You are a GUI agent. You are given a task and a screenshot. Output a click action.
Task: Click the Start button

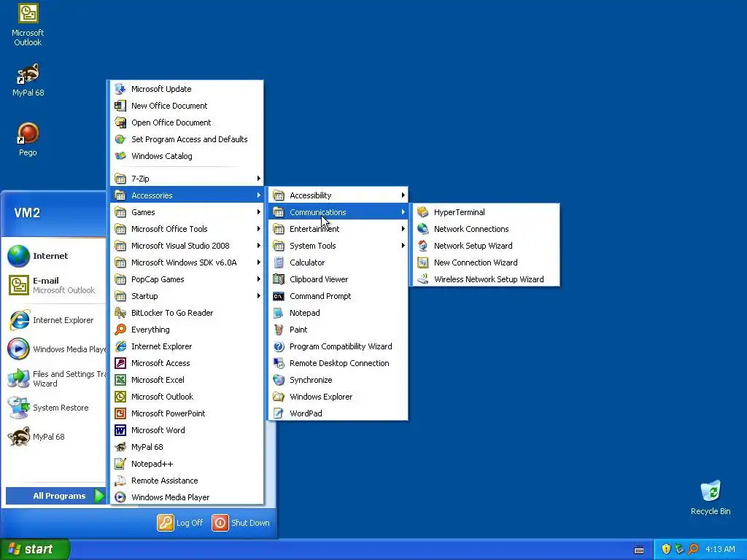tap(35, 549)
